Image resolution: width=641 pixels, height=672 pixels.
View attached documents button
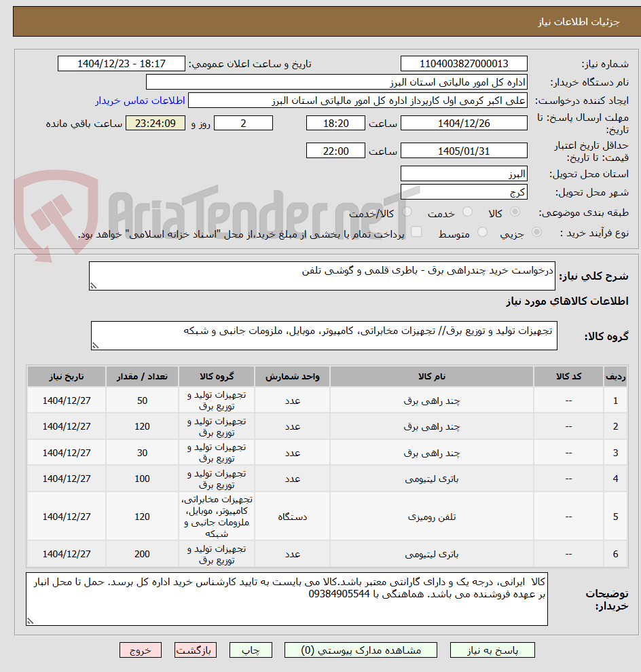[x=361, y=650]
